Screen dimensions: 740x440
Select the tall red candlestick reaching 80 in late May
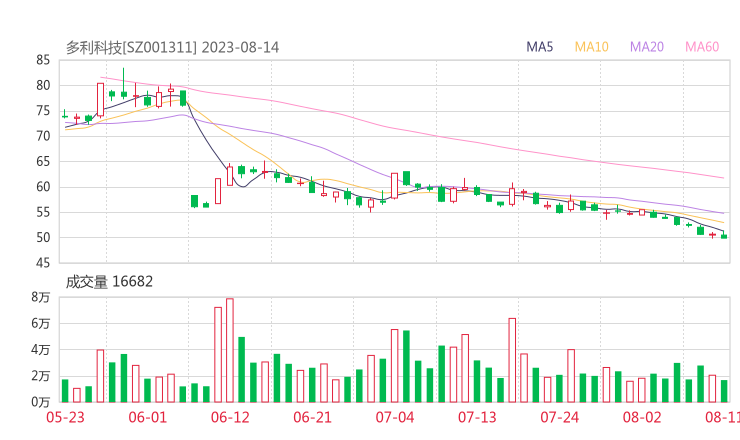coord(100,100)
